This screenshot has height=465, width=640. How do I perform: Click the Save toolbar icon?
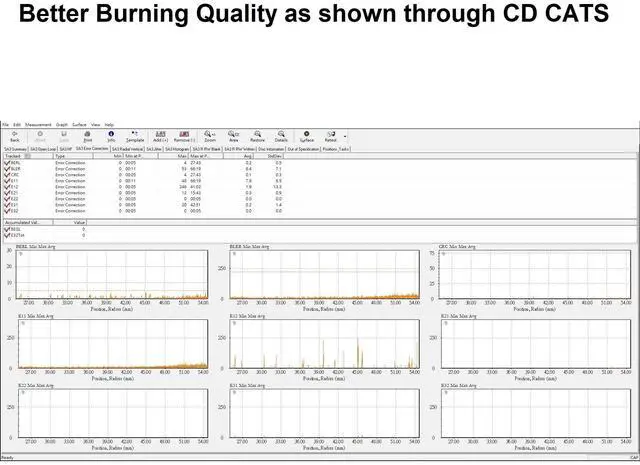pos(64,136)
